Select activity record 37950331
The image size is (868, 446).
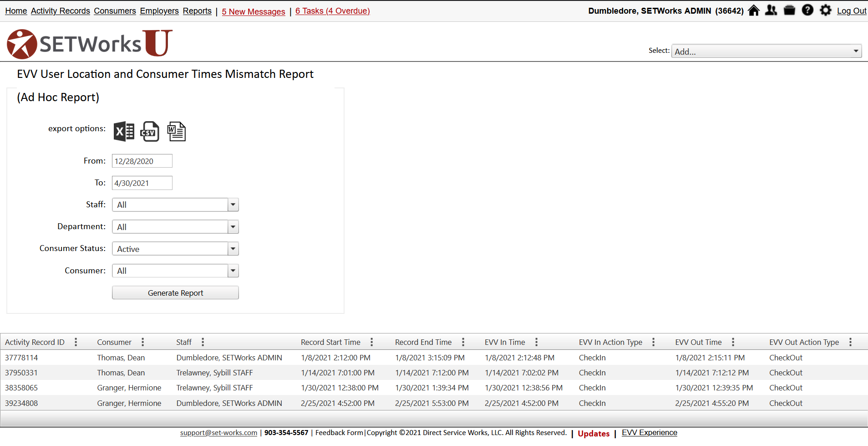point(21,373)
